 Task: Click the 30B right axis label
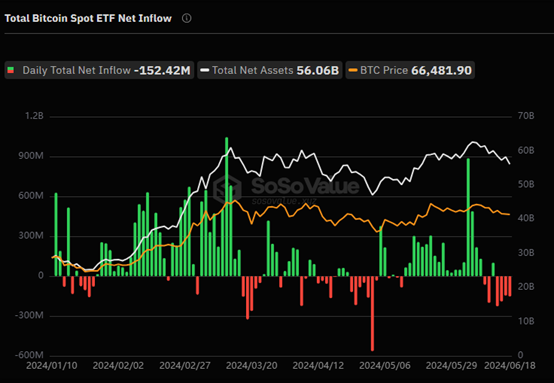point(526,253)
